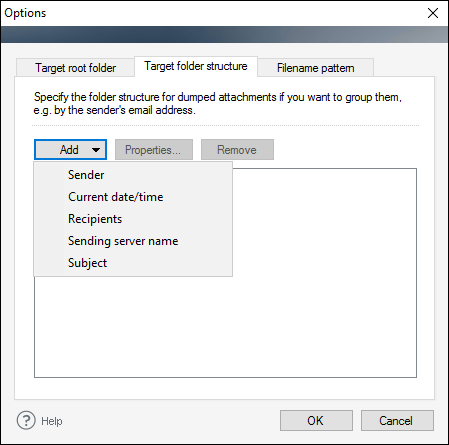Switch to Target root folder tab
Viewport: 449px width, 445px height.
coord(75,68)
